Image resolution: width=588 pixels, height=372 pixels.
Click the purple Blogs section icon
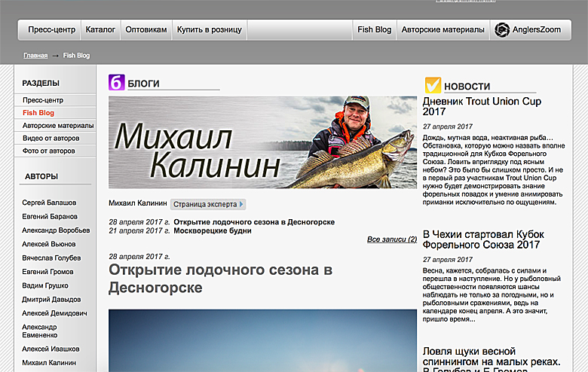tap(116, 83)
